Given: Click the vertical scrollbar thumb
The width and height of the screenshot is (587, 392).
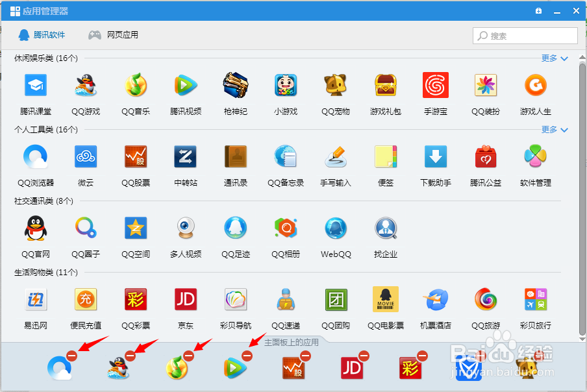Looking at the screenshot, I should pos(582,199).
